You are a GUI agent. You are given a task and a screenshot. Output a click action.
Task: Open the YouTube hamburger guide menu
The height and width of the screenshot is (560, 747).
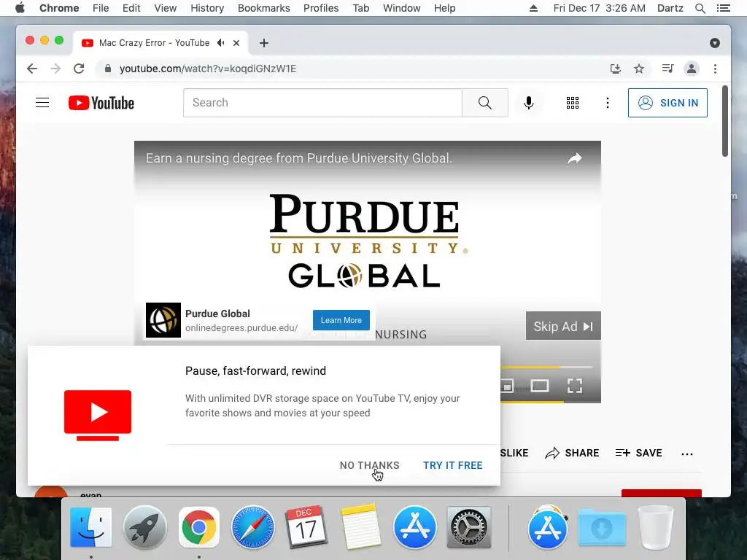point(42,103)
